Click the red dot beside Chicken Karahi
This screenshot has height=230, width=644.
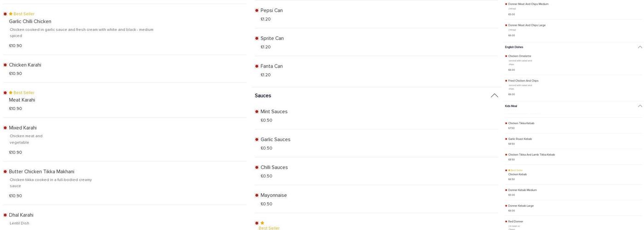(5, 65)
